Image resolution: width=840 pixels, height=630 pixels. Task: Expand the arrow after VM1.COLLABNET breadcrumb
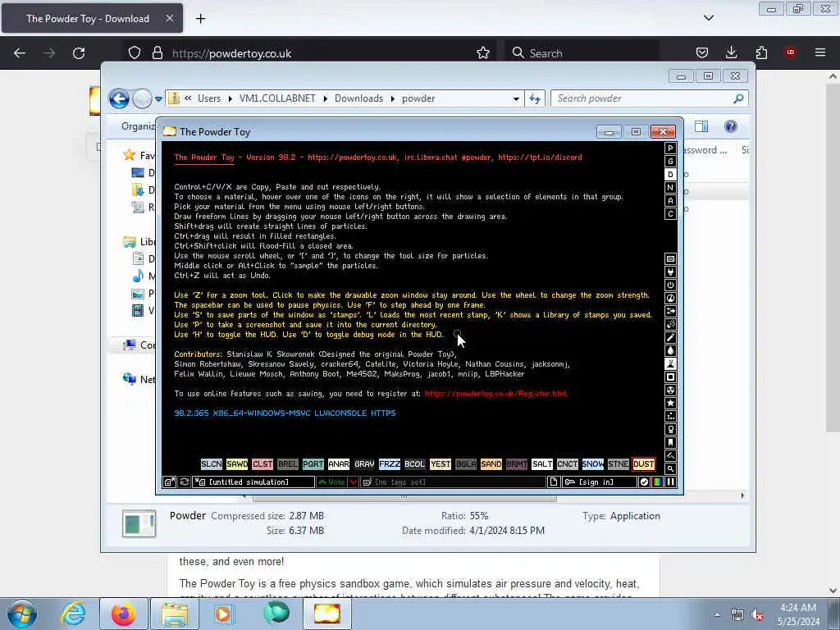pos(325,98)
